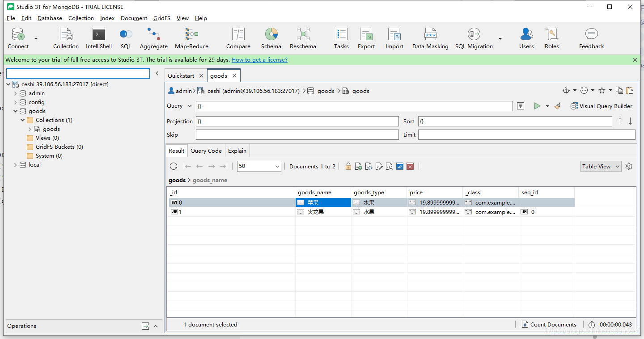
Task: Expand the admin database node
Action: click(16, 93)
